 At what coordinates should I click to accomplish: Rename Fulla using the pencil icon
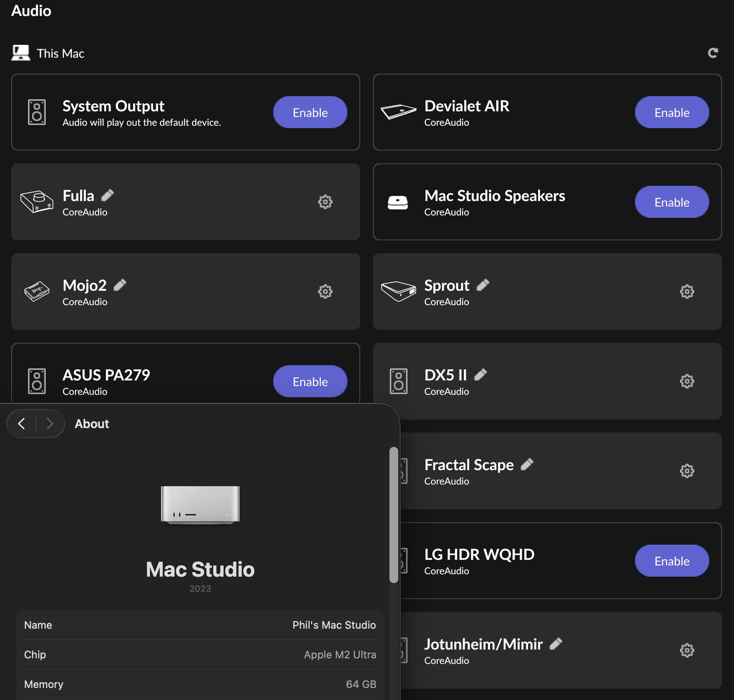point(107,195)
